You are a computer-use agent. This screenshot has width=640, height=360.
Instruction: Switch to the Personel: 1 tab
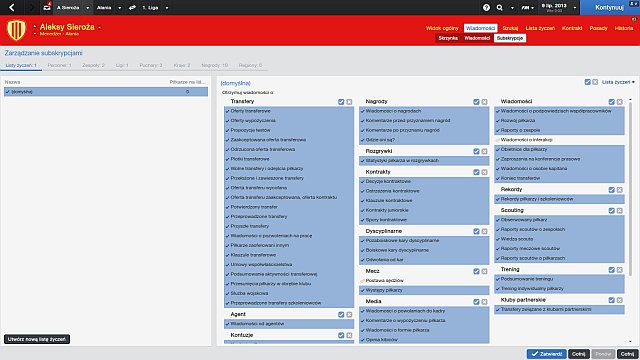point(59,65)
